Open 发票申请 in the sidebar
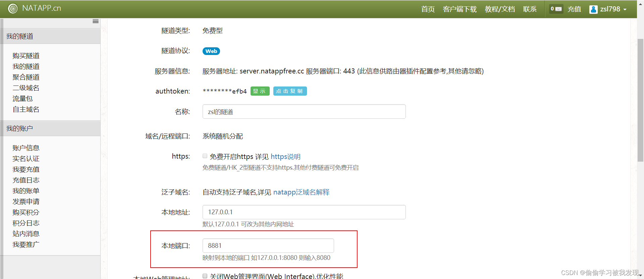This screenshot has height=279, width=644. point(26,202)
